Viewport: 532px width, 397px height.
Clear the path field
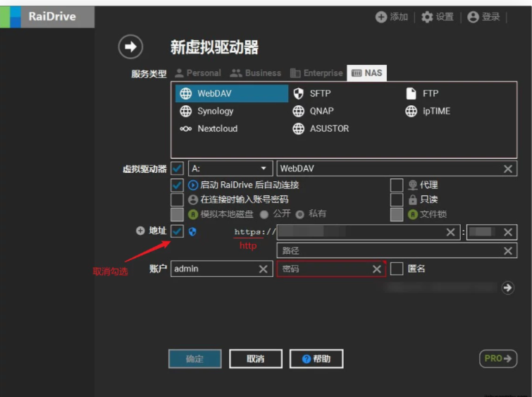507,251
